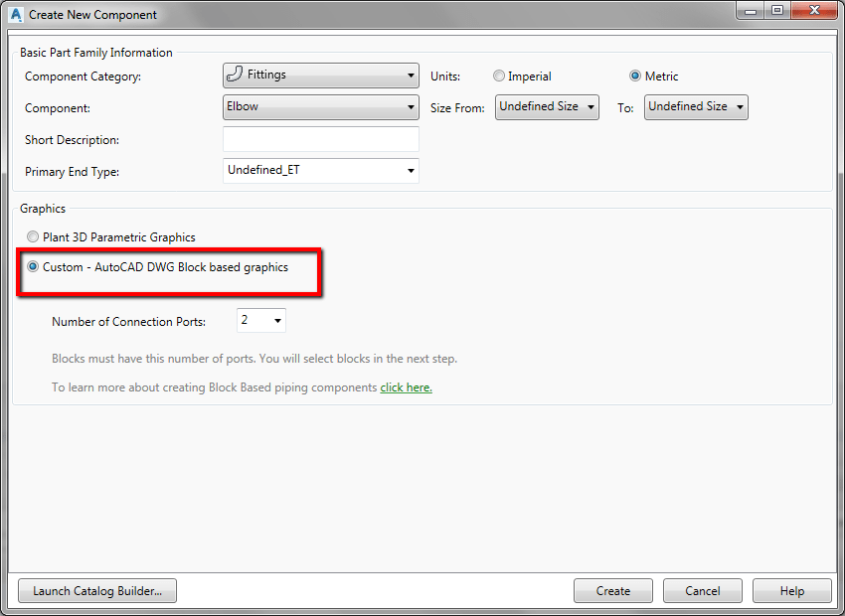845x616 pixels.
Task: Open the Primary End Type dropdown
Action: tap(321, 171)
